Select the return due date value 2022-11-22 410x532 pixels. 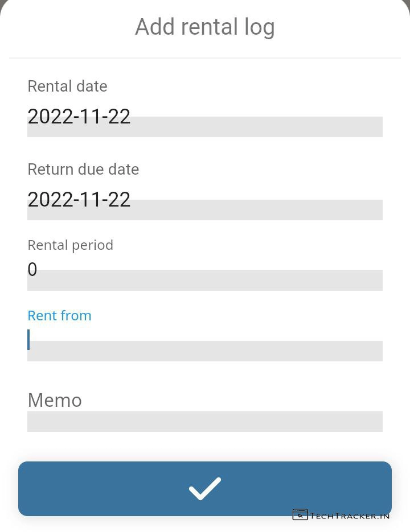pyautogui.click(x=79, y=200)
